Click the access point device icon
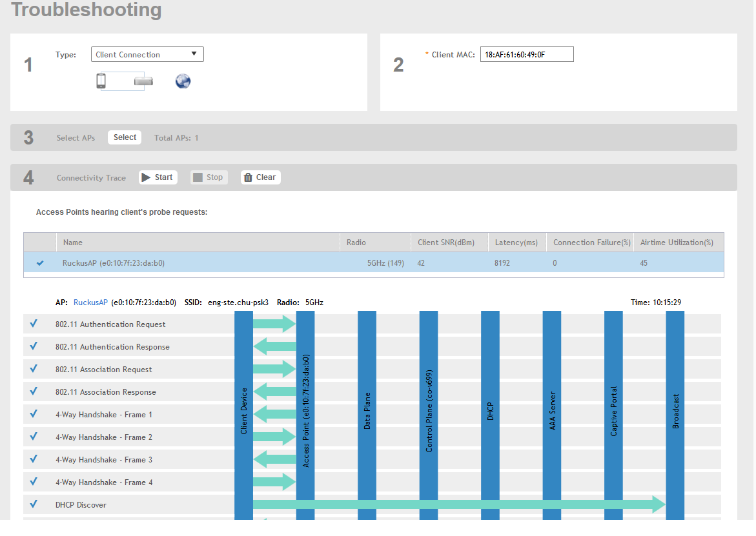Viewport: 756px width, 536px height. click(143, 81)
